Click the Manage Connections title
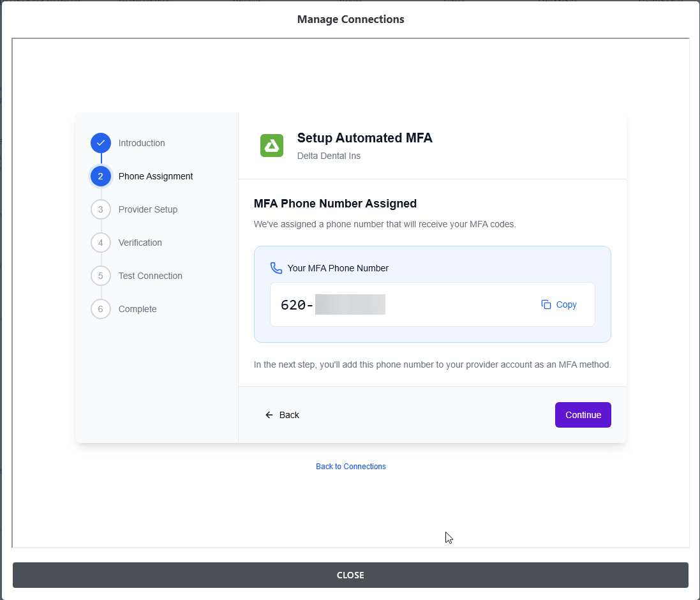This screenshot has height=600, width=700. click(x=350, y=19)
